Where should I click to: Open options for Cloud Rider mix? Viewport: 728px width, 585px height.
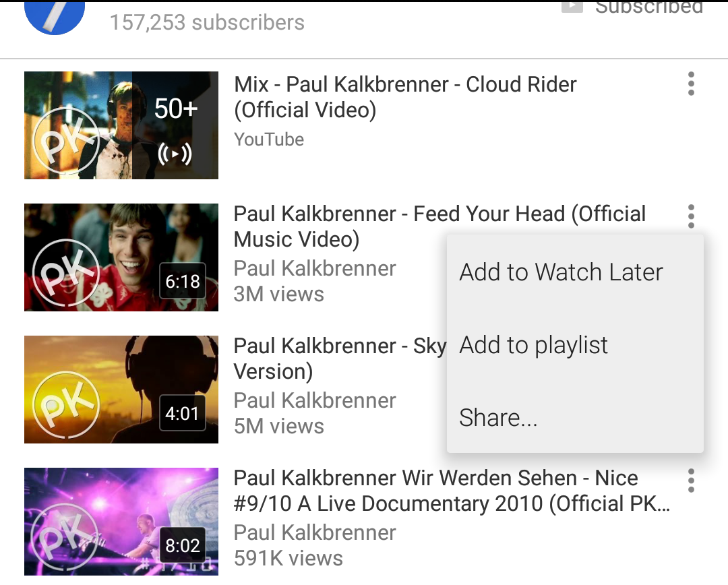(x=691, y=84)
